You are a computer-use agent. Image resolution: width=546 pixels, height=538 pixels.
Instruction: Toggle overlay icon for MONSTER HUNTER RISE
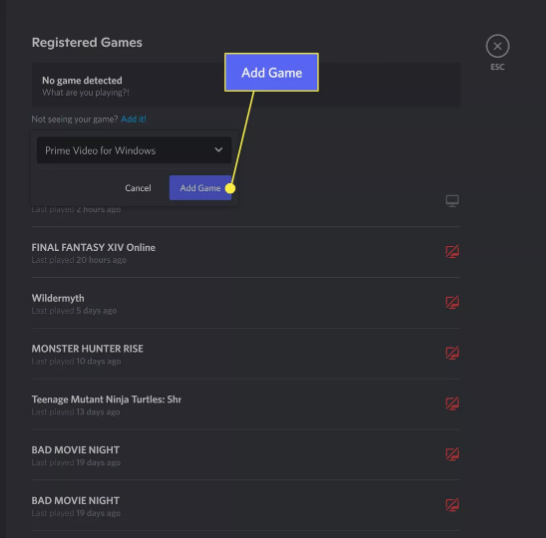(x=452, y=353)
